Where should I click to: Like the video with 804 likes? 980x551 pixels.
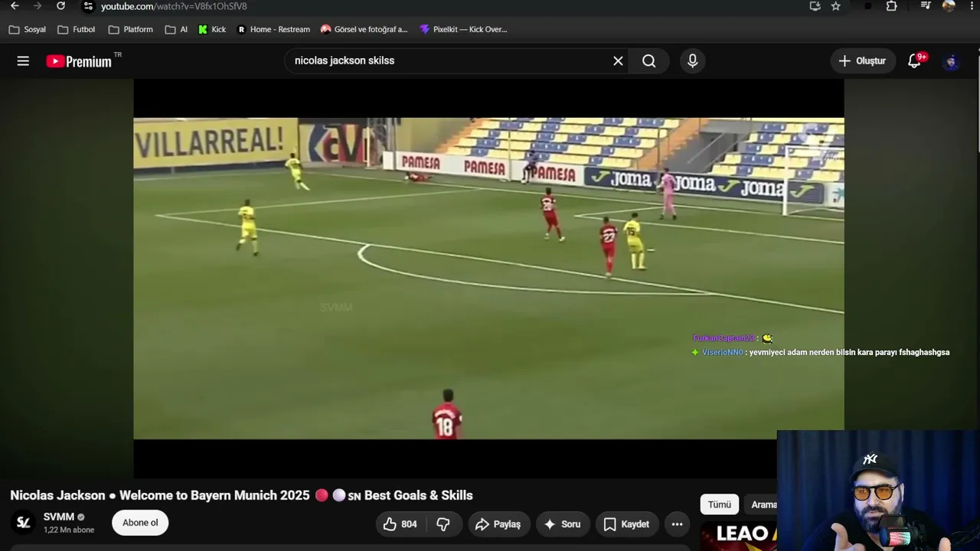click(x=400, y=524)
